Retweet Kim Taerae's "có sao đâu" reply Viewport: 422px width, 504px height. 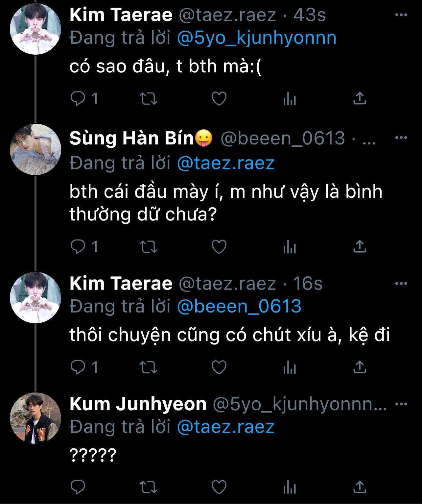pyautogui.click(x=149, y=98)
